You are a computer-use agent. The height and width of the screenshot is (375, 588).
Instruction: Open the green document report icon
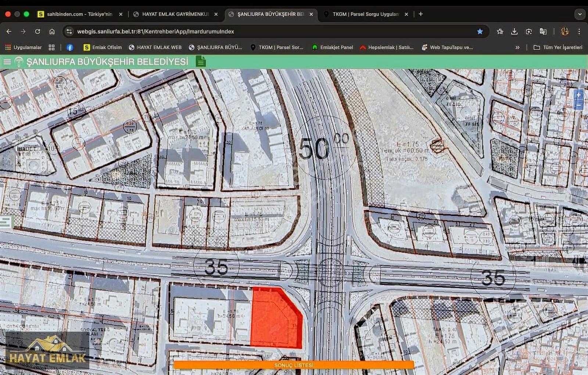pyautogui.click(x=201, y=61)
